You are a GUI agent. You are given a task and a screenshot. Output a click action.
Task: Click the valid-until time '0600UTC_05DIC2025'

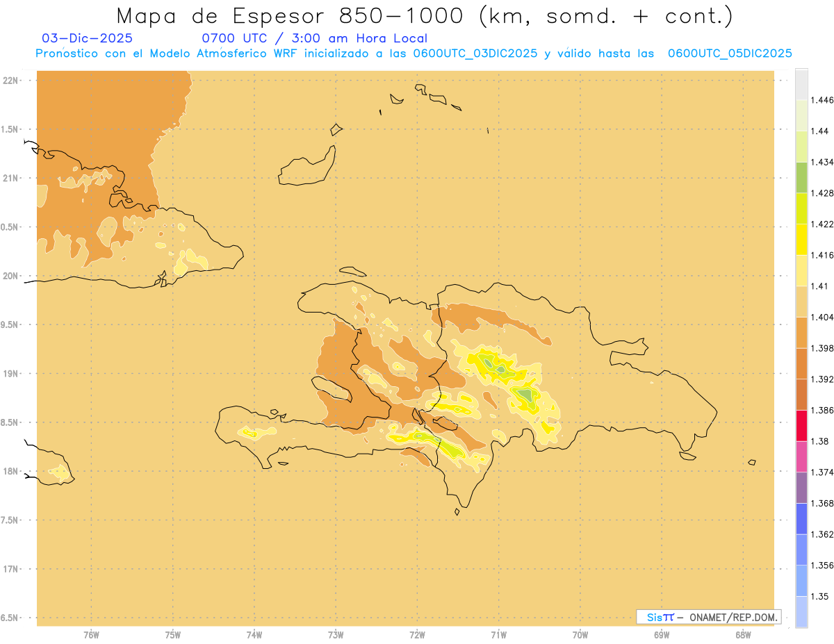click(730, 53)
